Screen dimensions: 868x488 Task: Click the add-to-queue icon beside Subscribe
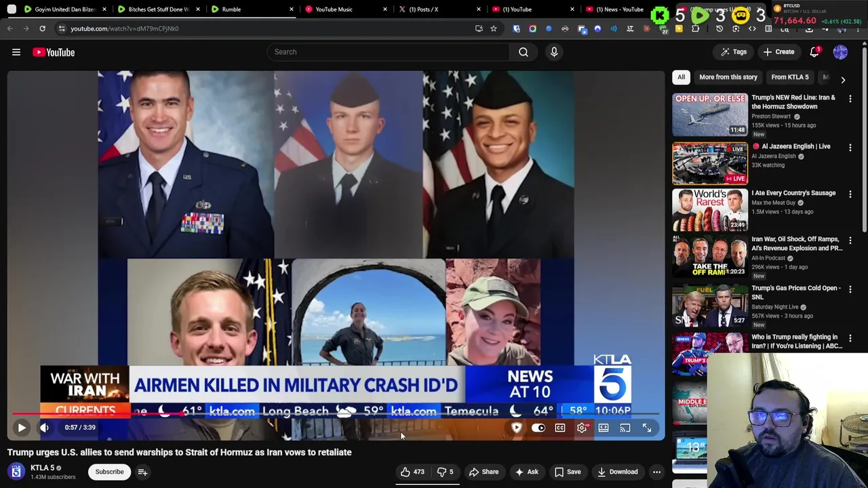point(142,472)
